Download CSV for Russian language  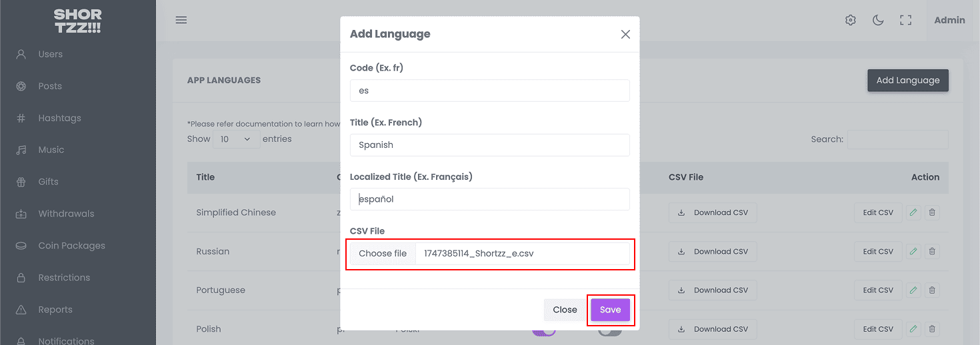(x=713, y=252)
